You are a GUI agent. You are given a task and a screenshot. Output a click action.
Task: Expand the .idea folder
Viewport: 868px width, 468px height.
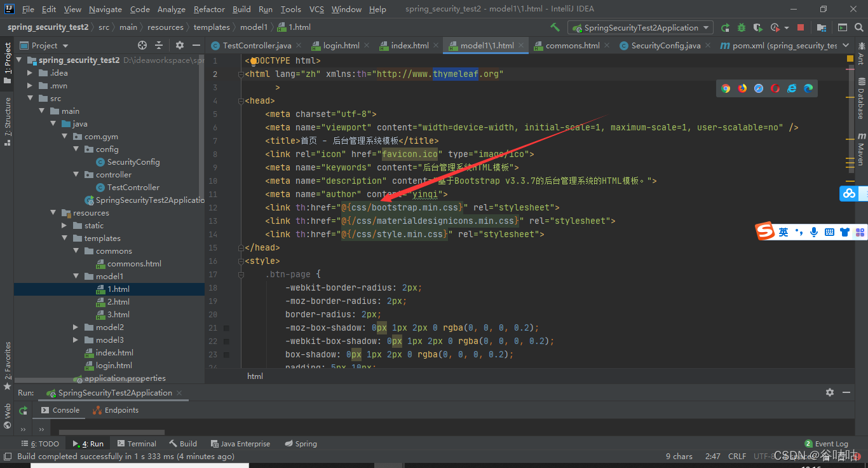[x=30, y=73]
